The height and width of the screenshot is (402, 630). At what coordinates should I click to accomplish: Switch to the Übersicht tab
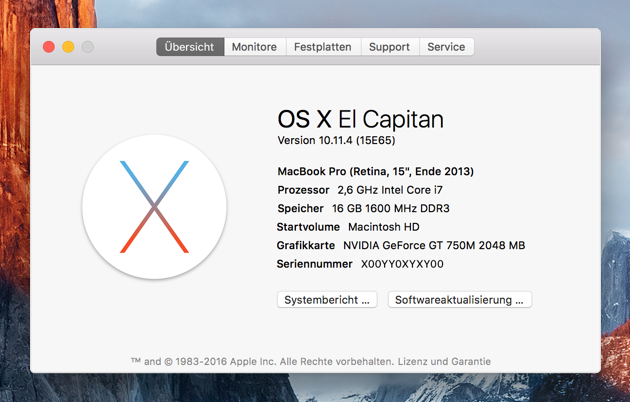point(190,47)
